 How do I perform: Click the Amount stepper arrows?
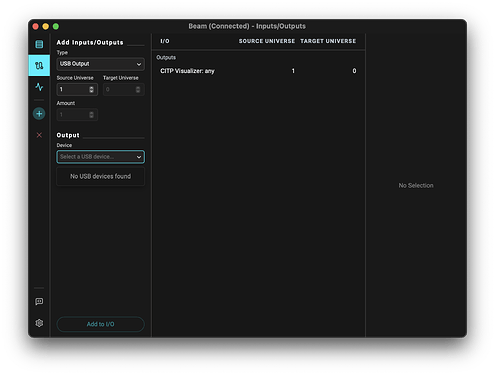(x=91, y=115)
